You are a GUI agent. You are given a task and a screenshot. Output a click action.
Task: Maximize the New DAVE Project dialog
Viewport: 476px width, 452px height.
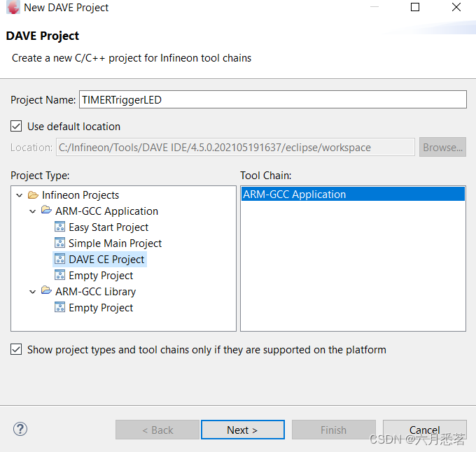(415, 7)
